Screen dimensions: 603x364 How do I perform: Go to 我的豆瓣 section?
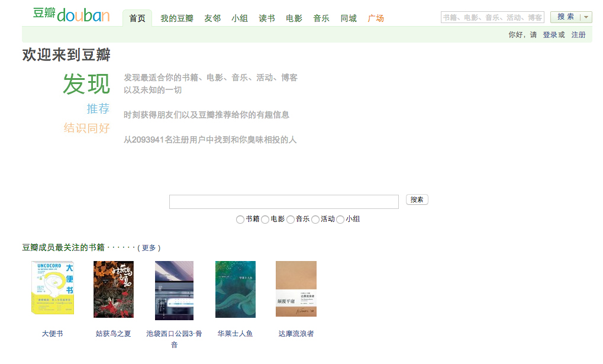click(x=177, y=18)
